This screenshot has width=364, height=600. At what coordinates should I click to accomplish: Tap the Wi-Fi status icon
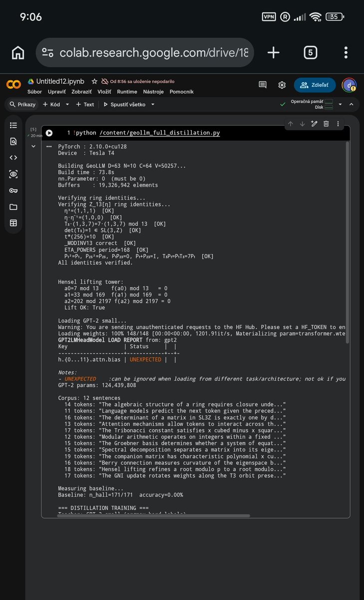pyautogui.click(x=315, y=17)
